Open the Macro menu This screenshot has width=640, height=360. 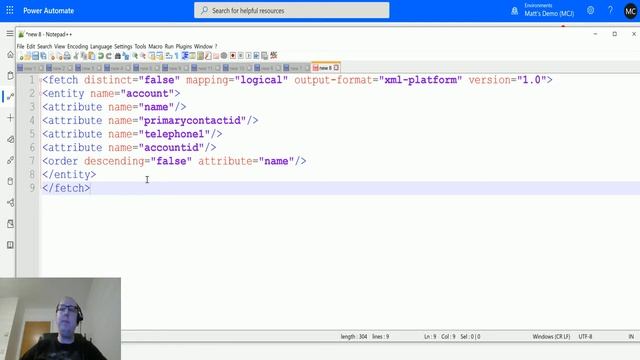click(155, 47)
